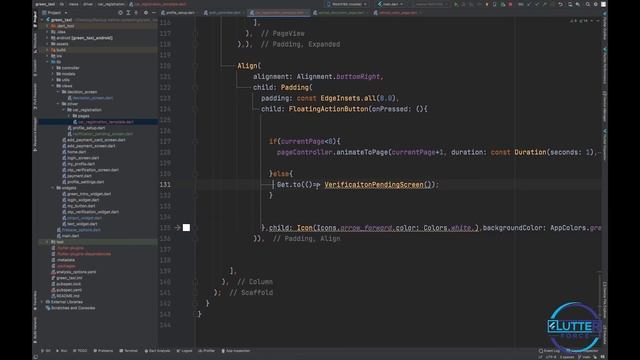Toggle the Favorites side panel

(x=35, y=301)
